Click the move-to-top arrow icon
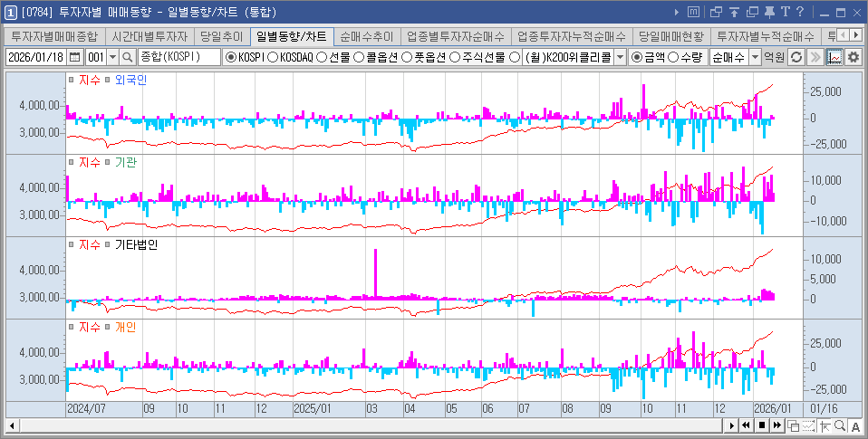The image size is (868, 439). click(734, 12)
